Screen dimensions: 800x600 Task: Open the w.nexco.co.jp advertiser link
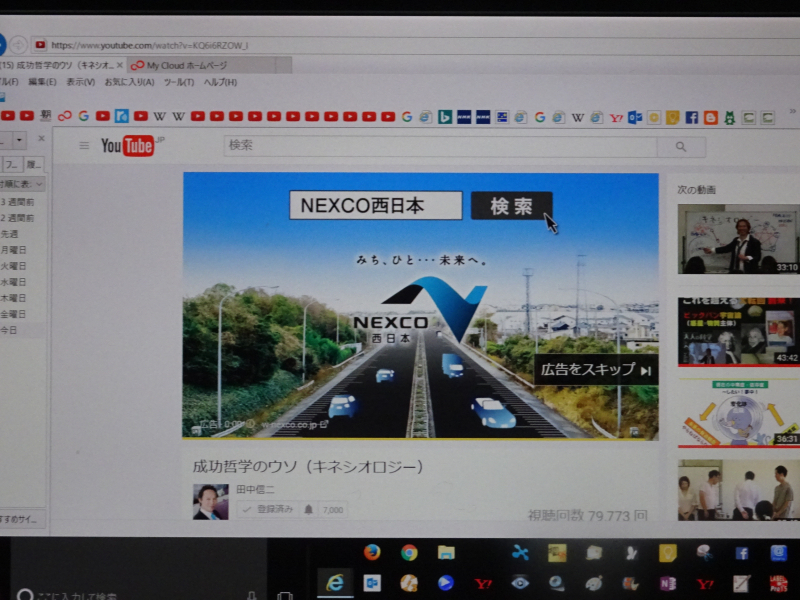(x=294, y=424)
